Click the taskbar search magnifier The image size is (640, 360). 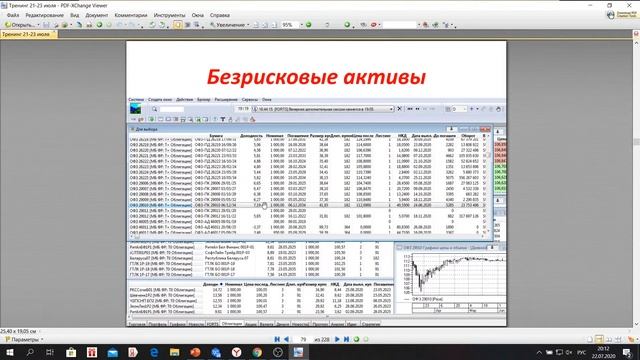pyautogui.click(x=30, y=352)
